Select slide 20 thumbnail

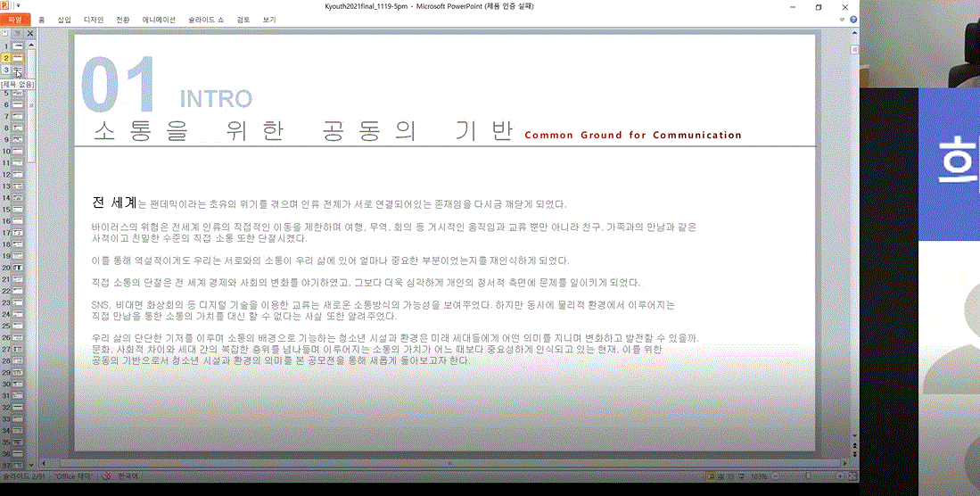18,268
